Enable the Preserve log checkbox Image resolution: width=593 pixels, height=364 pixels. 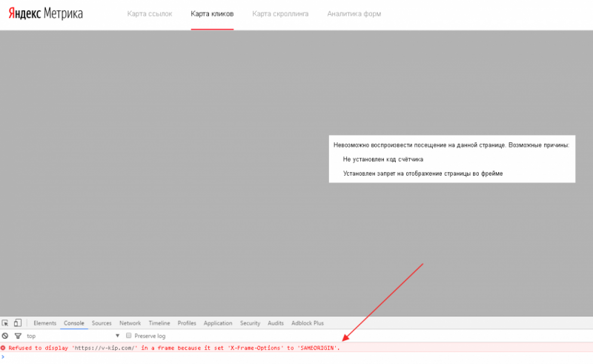coord(129,336)
